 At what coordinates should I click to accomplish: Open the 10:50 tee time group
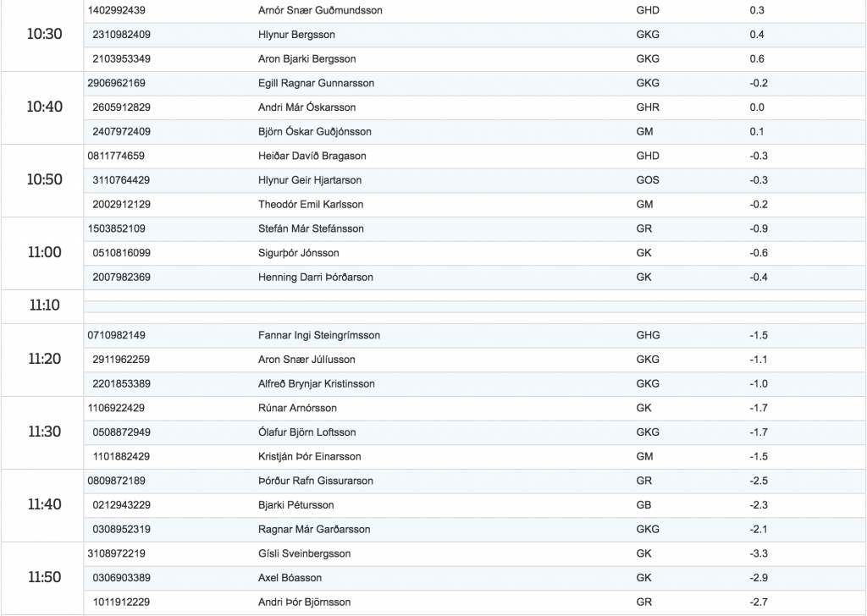pos(44,180)
